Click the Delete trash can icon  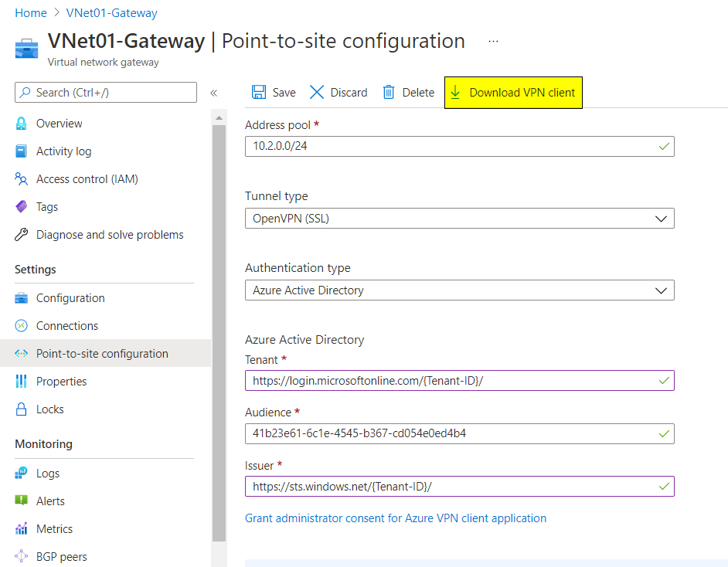pos(389,93)
